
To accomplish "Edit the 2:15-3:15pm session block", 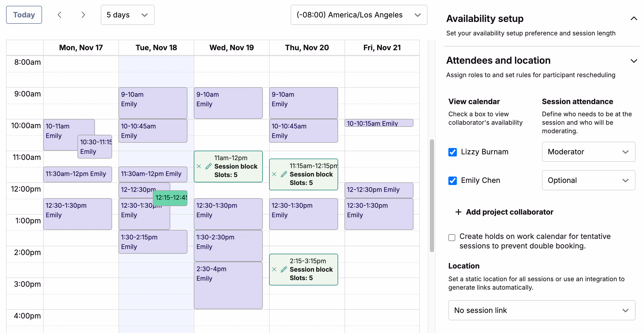I will coord(284,269).
